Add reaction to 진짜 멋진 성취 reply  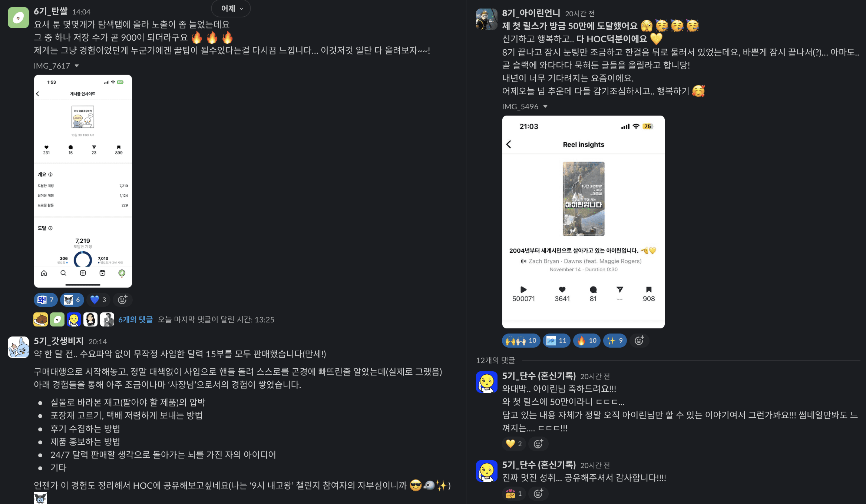pos(539,493)
